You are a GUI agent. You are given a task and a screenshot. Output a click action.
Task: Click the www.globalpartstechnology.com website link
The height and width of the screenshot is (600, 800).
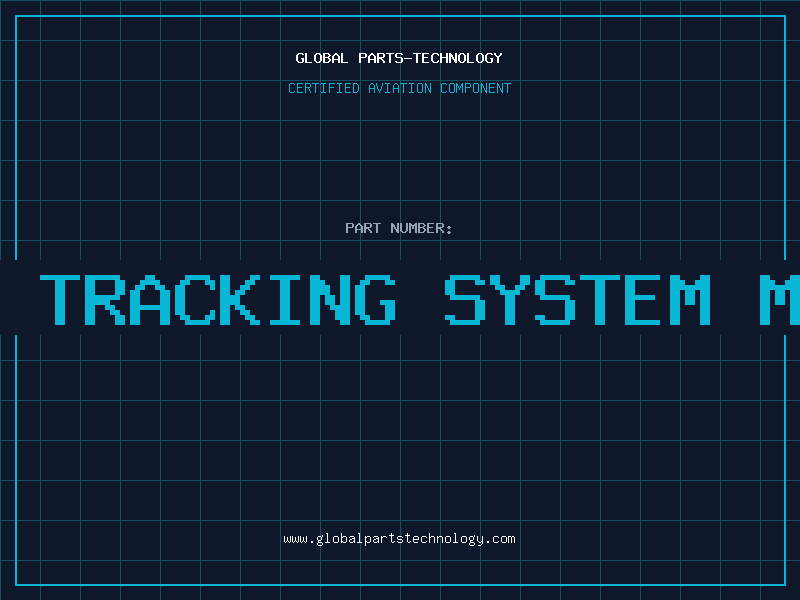click(399, 539)
